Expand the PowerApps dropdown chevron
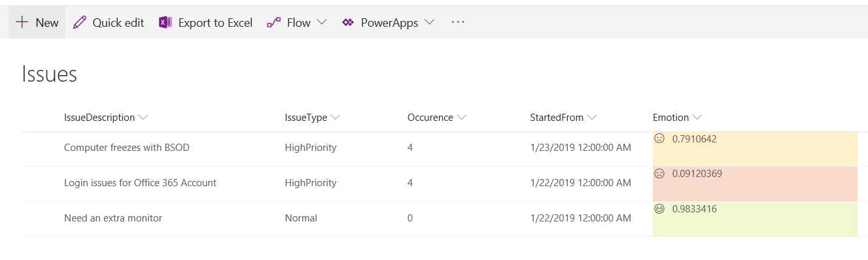The height and width of the screenshot is (260, 868). pyautogui.click(x=429, y=22)
